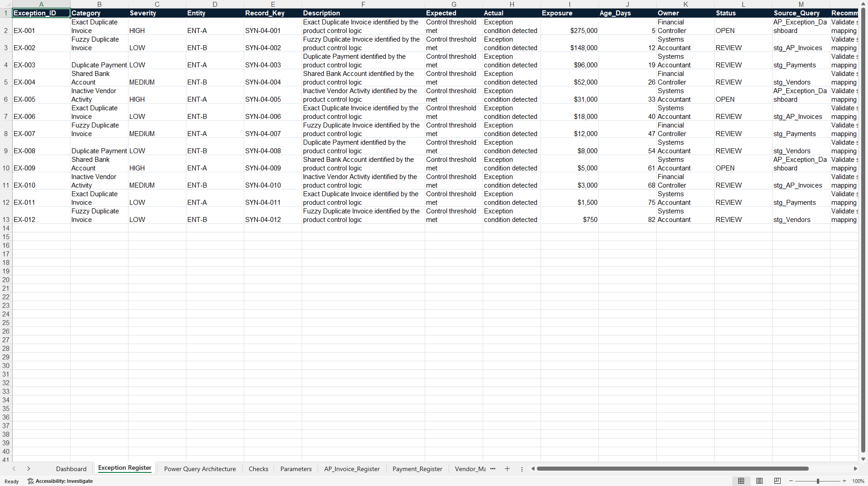This screenshot has height=486, width=868.
Task: Click the 100% zoom level
Action: 858,481
